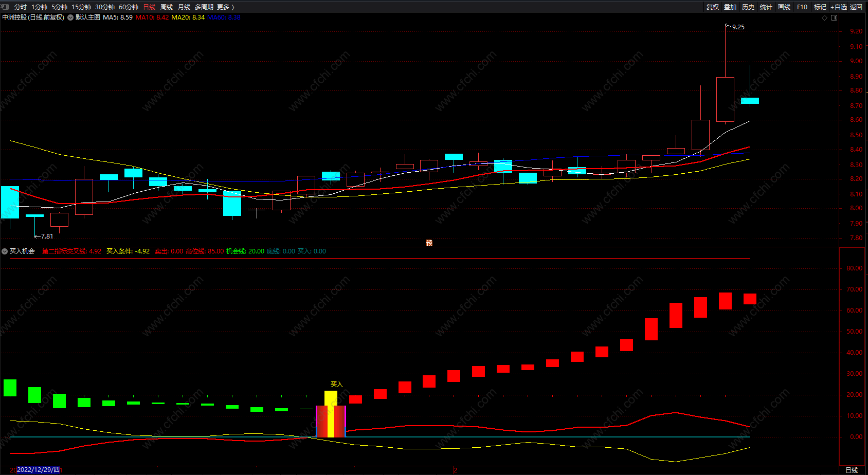This screenshot has width=868, height=475.
Task: Click the 2022/12/29/四 date label
Action: pos(39,470)
